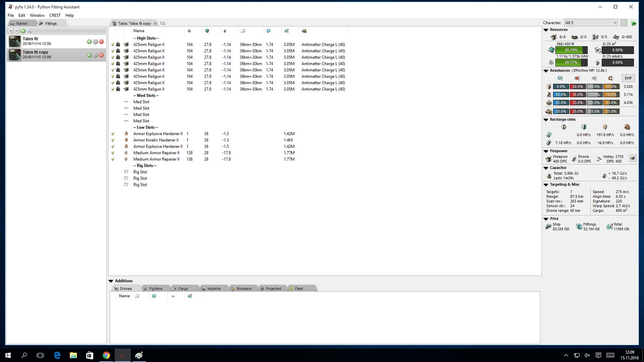The width and height of the screenshot is (644, 362).
Task: Click the turret hardpoints icon
Action: click(554, 37)
